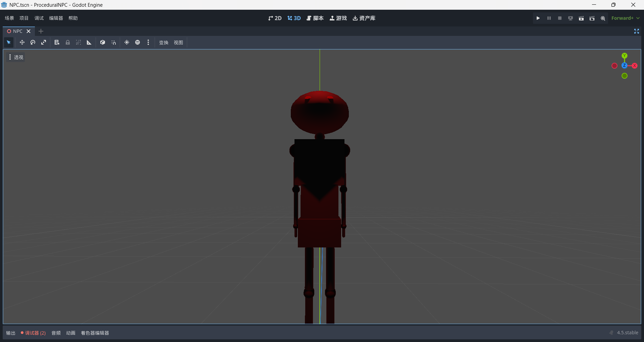Open the 游戏 game workspace
This screenshot has width=644, height=342.
tap(338, 18)
